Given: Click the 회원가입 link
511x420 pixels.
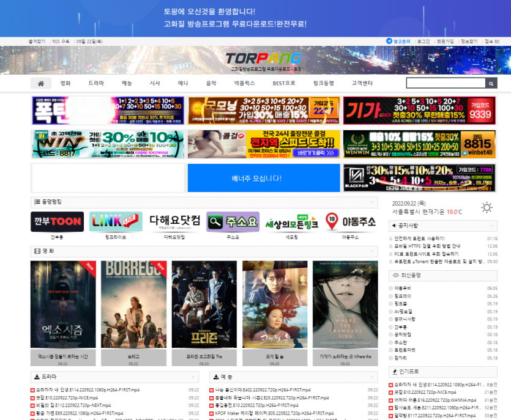Looking at the screenshot, I should 445,41.
